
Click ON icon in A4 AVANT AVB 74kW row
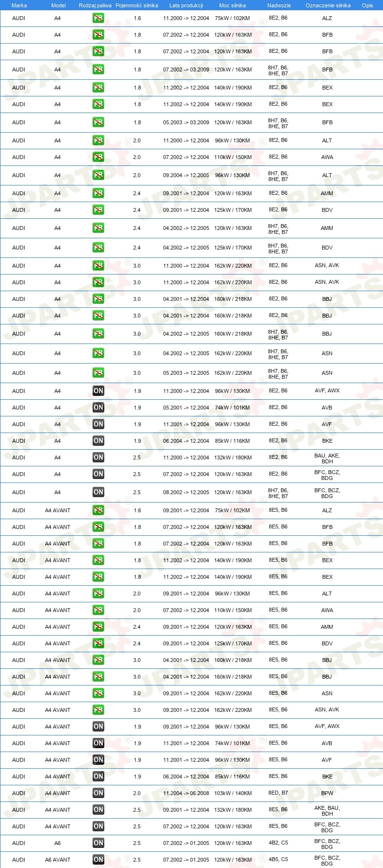point(98,743)
